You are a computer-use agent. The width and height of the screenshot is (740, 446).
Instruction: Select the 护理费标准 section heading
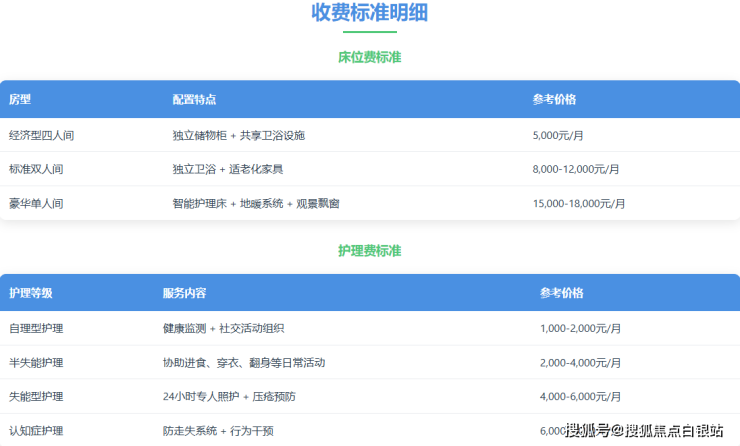click(369, 250)
